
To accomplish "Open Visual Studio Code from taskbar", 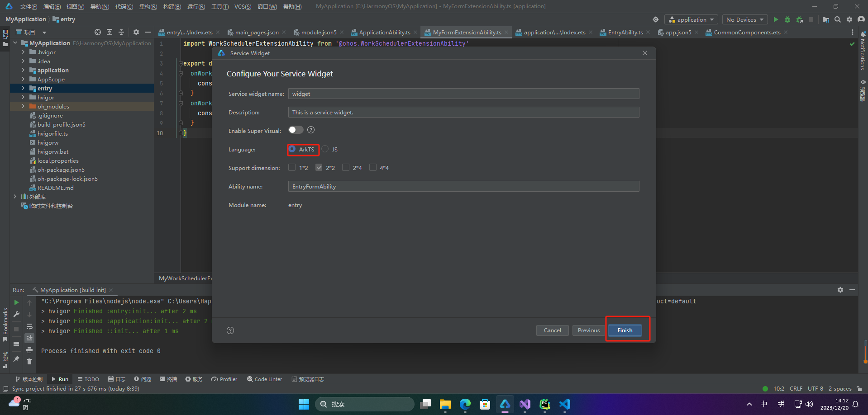I will point(565,404).
